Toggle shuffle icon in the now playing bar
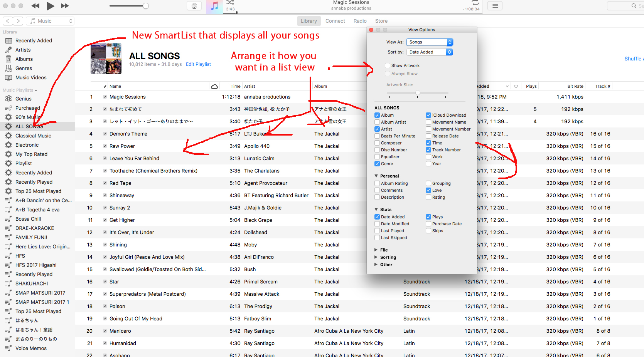This screenshot has height=357, width=644. click(230, 3)
